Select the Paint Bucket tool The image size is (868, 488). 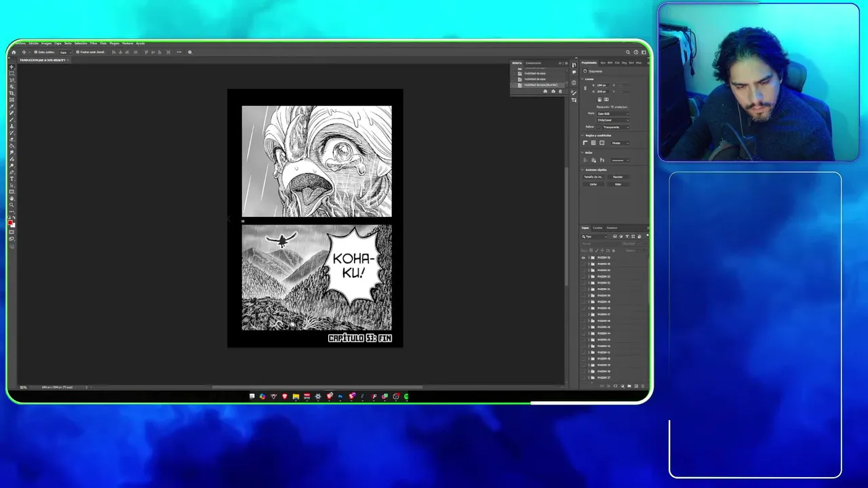click(12, 146)
